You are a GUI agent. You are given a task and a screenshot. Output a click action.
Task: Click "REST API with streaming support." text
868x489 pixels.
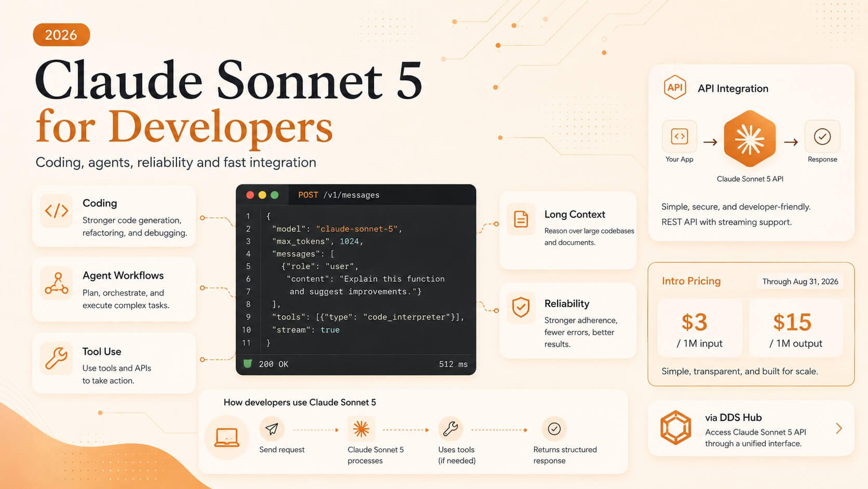click(727, 222)
